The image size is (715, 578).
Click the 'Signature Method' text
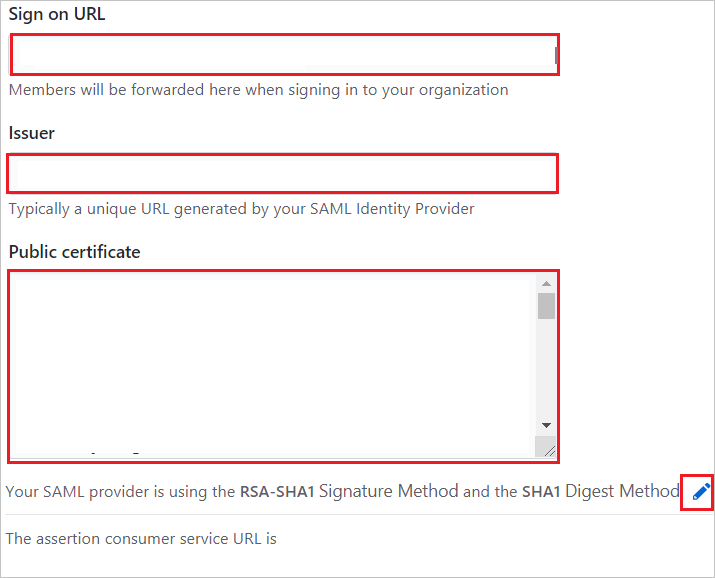coord(389,491)
